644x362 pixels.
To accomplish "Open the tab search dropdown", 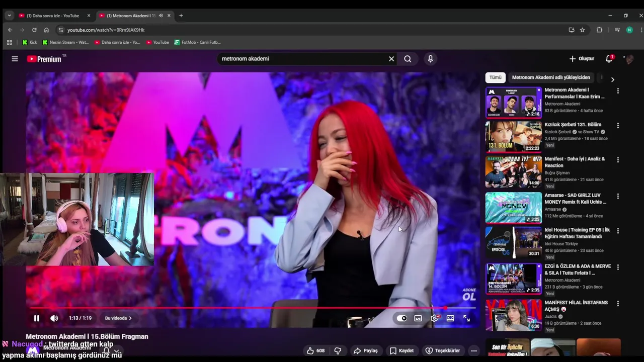I will click(9, 16).
